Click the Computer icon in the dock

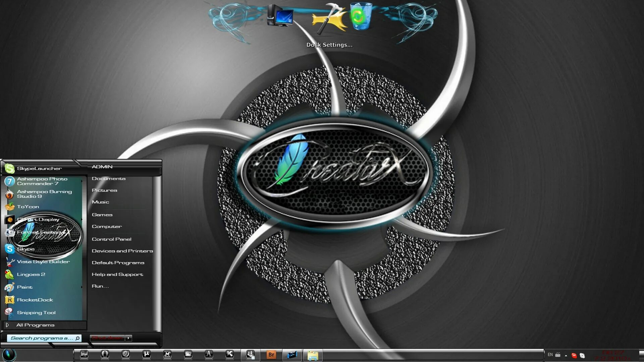280,15
